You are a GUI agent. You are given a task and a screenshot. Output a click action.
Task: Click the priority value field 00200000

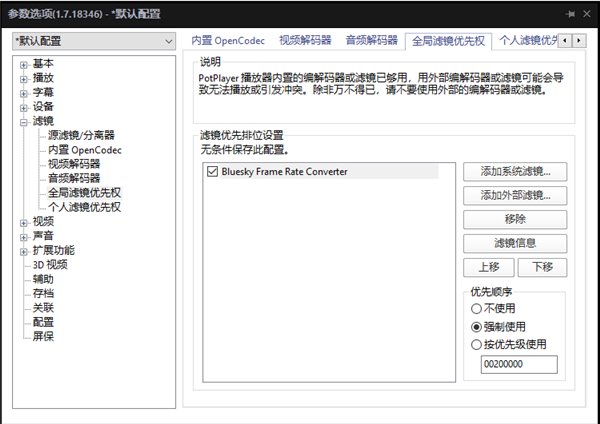tap(520, 366)
